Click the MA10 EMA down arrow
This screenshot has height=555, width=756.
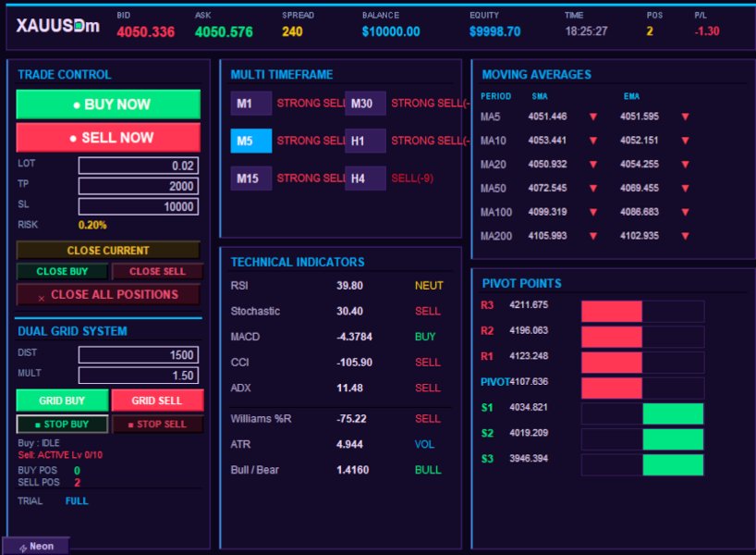click(685, 141)
